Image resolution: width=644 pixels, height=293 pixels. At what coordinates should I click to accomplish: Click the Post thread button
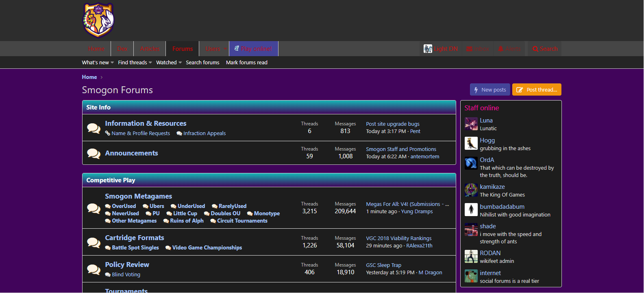[x=537, y=90]
